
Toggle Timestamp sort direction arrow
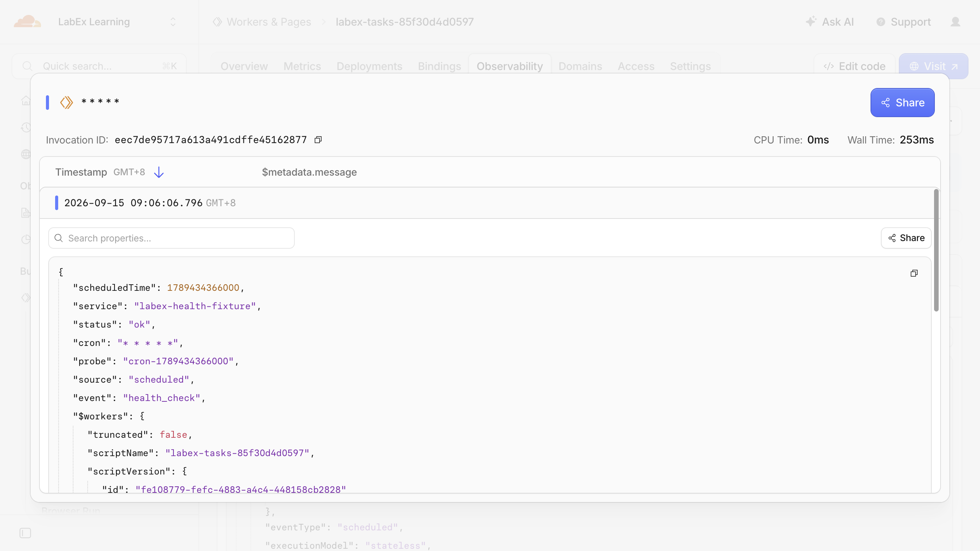159,172
